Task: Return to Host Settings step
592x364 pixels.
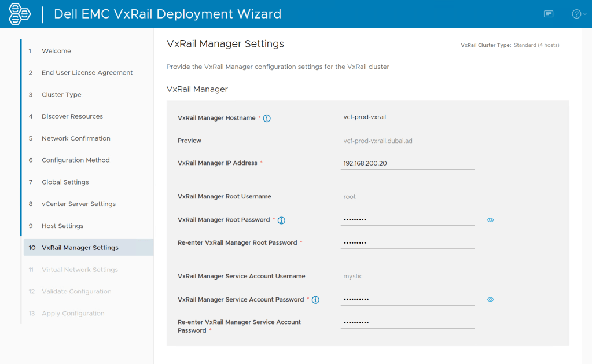Action: pos(62,226)
